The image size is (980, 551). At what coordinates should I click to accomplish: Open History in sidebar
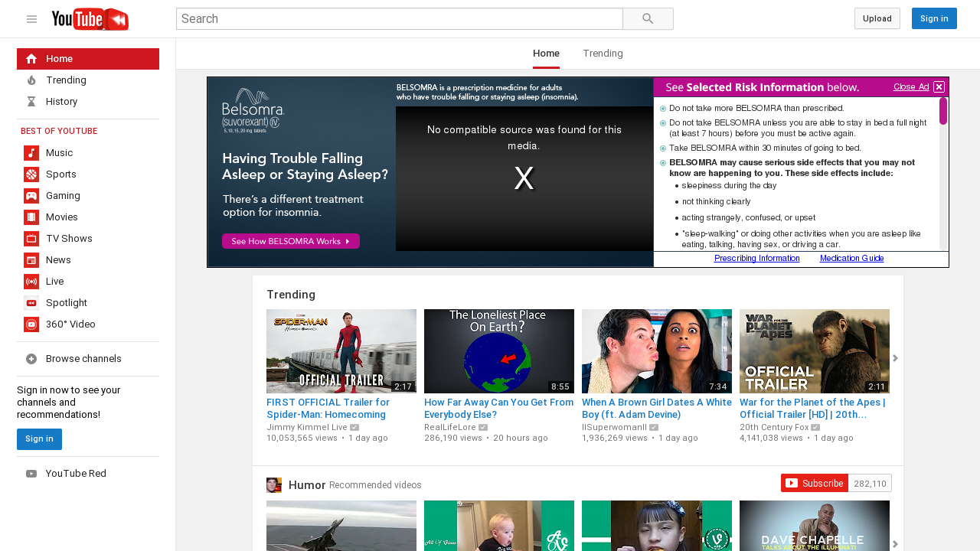pos(88,102)
